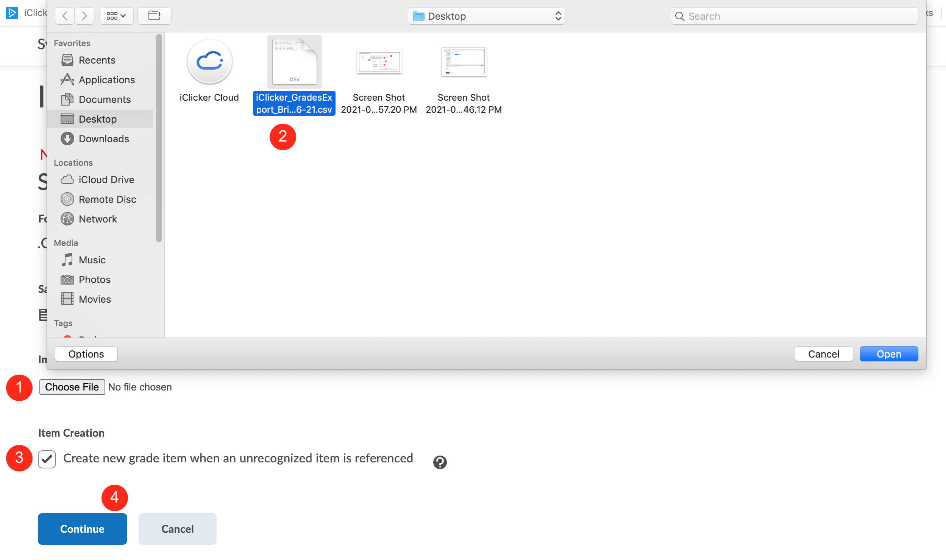Click the page Cancel button beside Continue

(178, 529)
